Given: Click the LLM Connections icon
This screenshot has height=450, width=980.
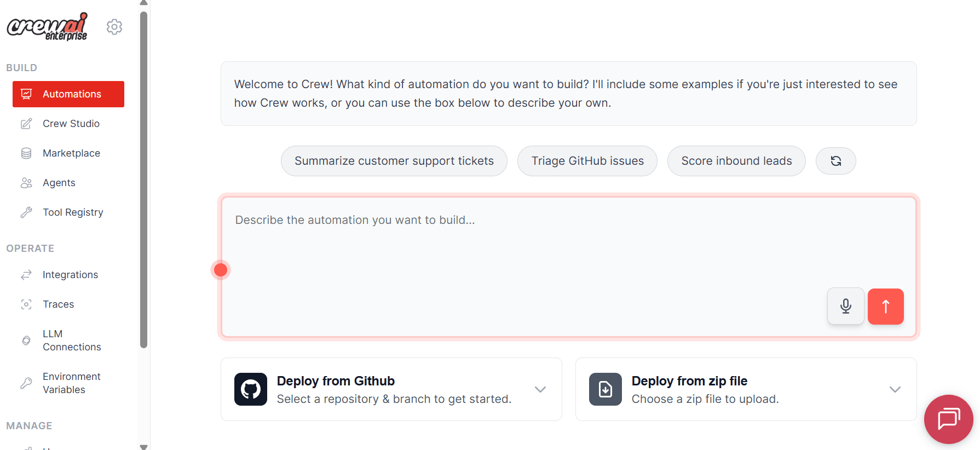Looking at the screenshot, I should (26, 341).
